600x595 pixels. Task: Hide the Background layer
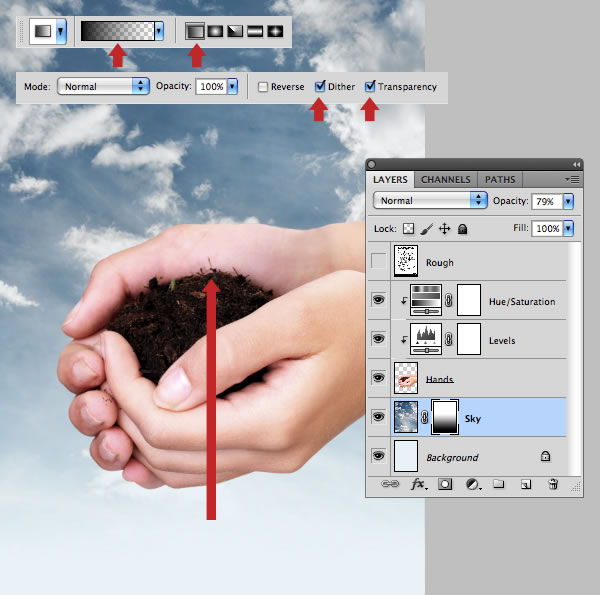(378, 455)
